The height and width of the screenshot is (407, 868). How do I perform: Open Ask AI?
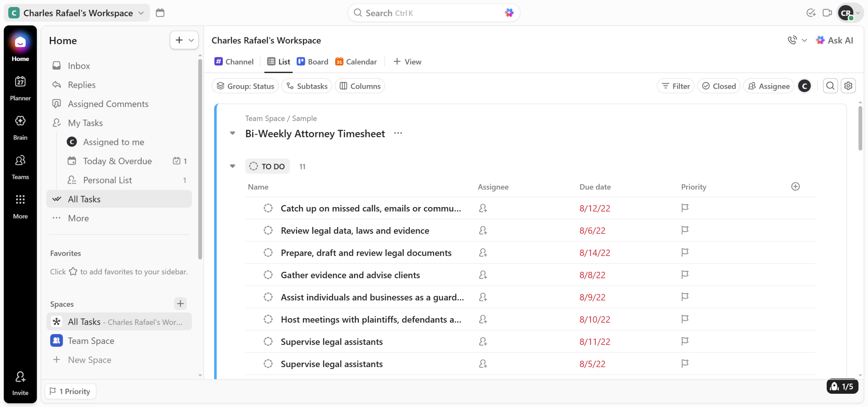(834, 40)
